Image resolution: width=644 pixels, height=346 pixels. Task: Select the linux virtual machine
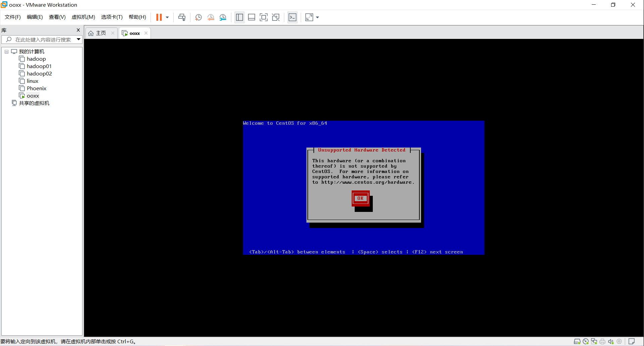pyautogui.click(x=33, y=81)
